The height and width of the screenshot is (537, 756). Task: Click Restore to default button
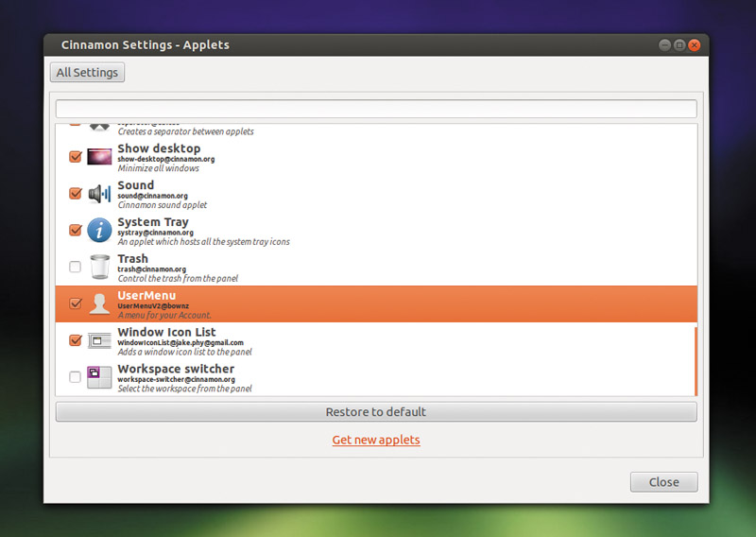coord(376,412)
